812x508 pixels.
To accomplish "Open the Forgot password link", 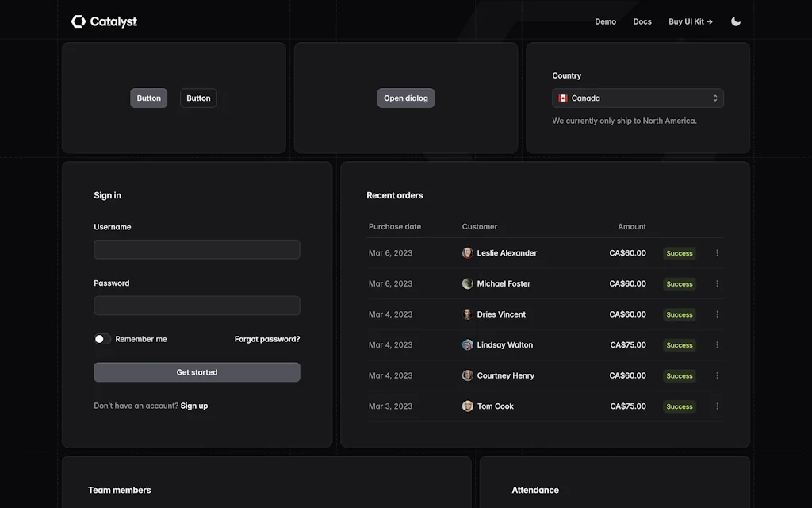I will click(x=266, y=338).
